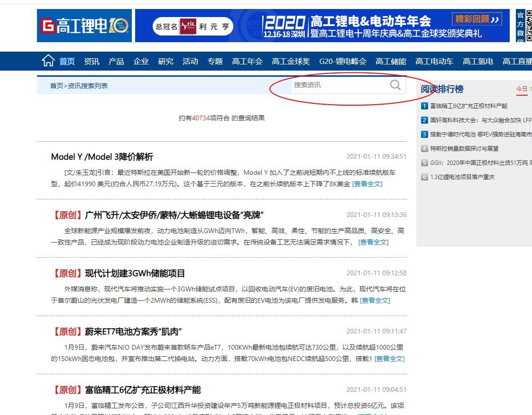Open ranked item 1 富临精工6亿扩充正极材料产能
Screen dimensions: 532x415
pyautogui.click(x=468, y=106)
